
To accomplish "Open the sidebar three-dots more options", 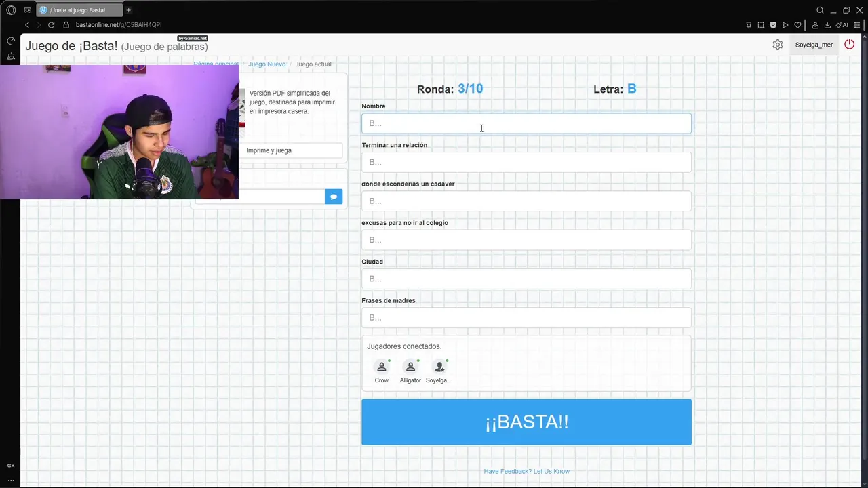I will [x=11, y=480].
